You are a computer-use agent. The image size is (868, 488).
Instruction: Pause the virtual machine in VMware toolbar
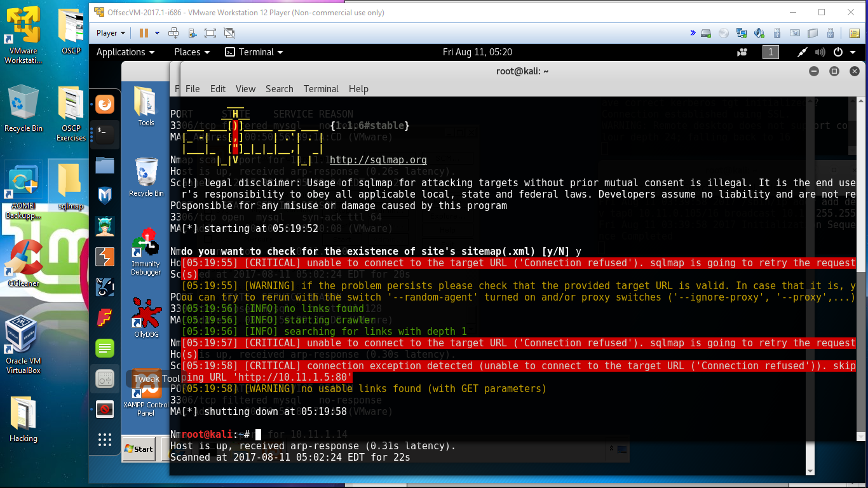tap(144, 32)
